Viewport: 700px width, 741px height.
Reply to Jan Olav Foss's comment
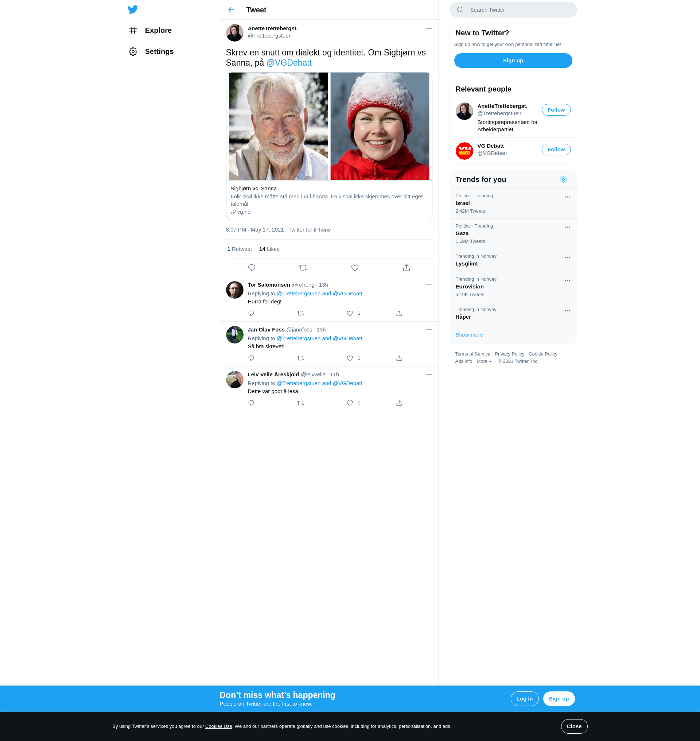(x=251, y=358)
